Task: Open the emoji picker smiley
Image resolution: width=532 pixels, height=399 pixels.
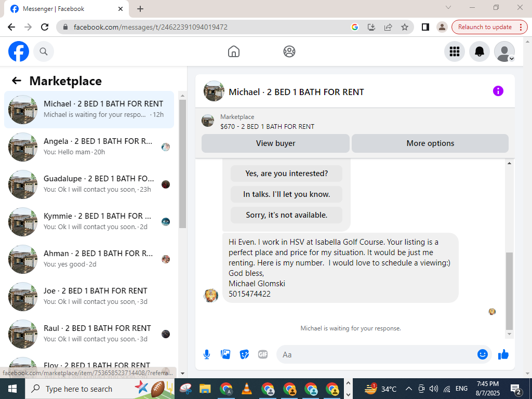Action: 483,354
